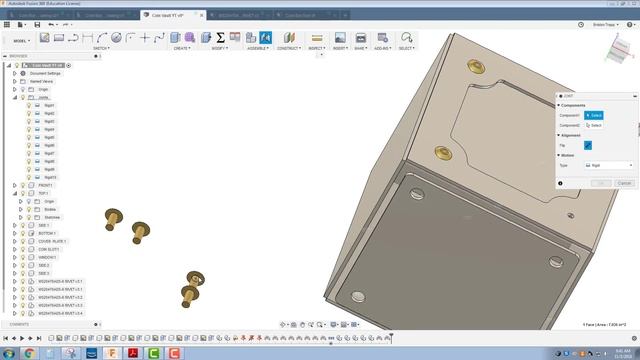
Task: Click the Select tool icon
Action: (x=407, y=38)
